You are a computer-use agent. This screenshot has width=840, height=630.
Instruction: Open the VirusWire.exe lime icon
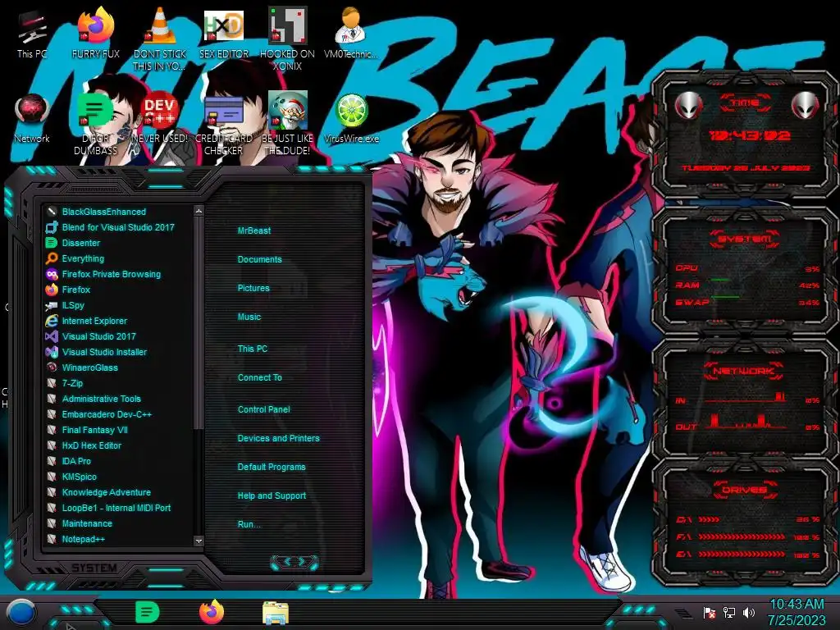click(x=351, y=119)
